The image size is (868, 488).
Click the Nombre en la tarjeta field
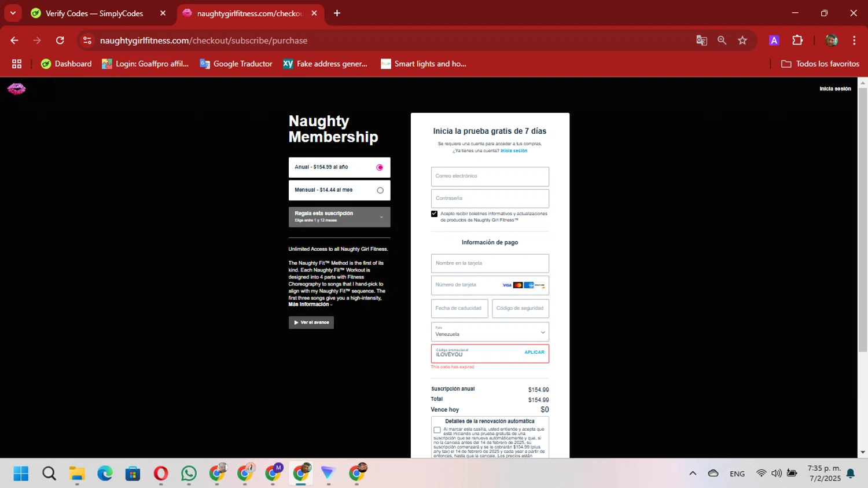(x=490, y=263)
